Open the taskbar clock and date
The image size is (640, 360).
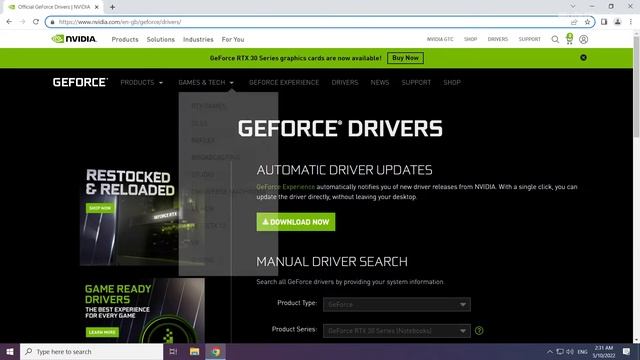604,351
